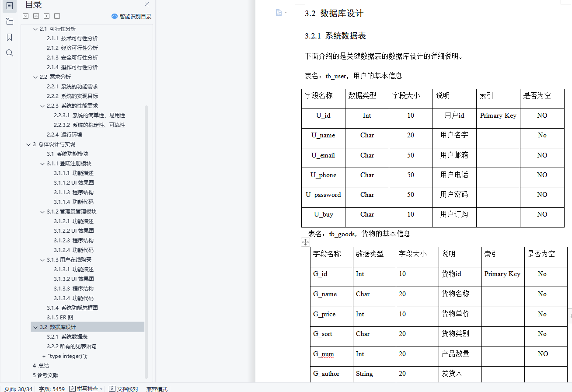Click the plus outline toolbar button
This screenshot has height=392, width=572.
[46, 16]
